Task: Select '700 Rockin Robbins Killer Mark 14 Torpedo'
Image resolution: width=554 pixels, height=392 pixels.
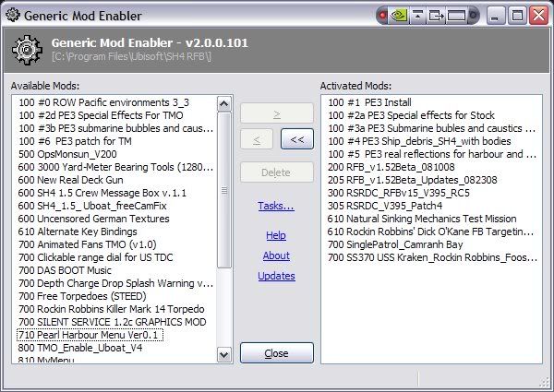Action: (x=112, y=309)
